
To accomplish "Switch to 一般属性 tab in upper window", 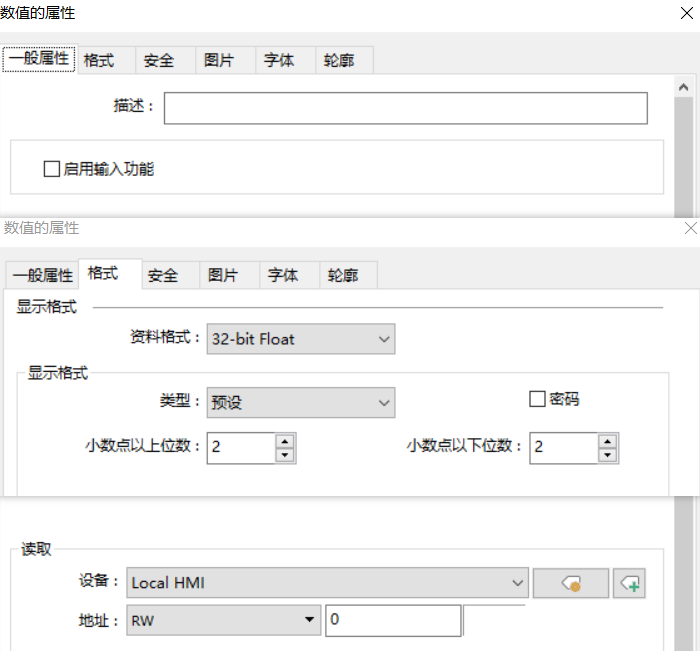I will (39, 58).
